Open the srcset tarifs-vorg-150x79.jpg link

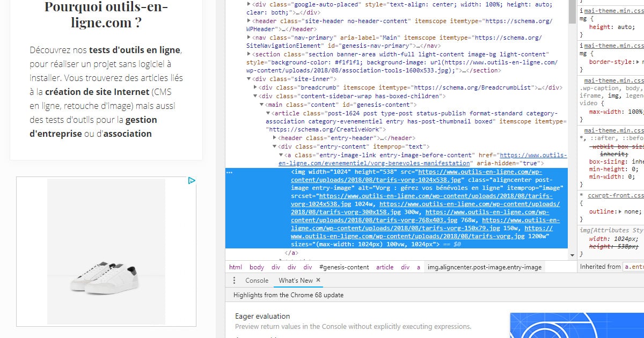pyautogui.click(x=426, y=225)
